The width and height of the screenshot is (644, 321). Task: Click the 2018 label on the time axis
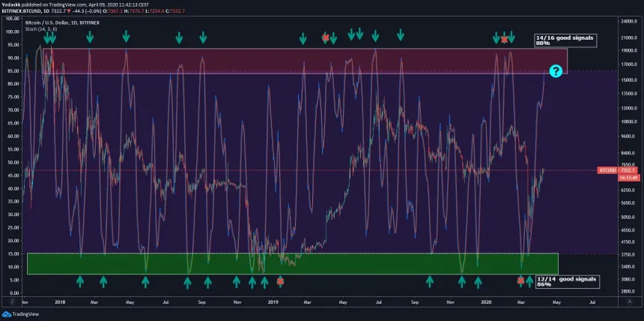coord(60,302)
